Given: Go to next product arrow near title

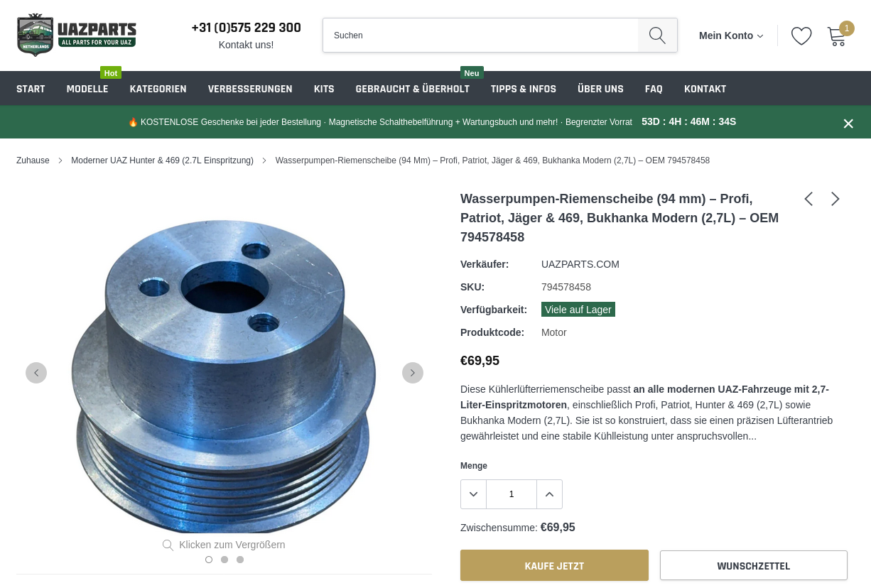Looking at the screenshot, I should tap(835, 199).
